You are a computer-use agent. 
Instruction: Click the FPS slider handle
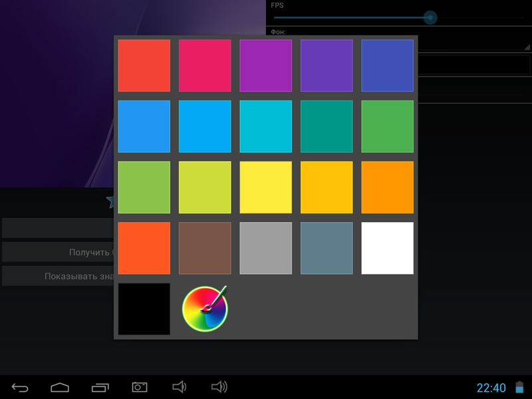[430, 17]
